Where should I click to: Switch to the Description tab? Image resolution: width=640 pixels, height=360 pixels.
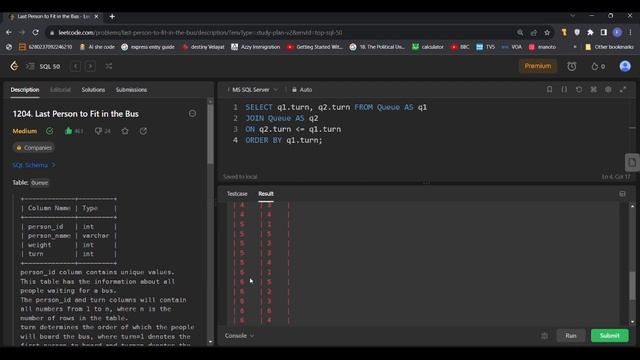(25, 89)
